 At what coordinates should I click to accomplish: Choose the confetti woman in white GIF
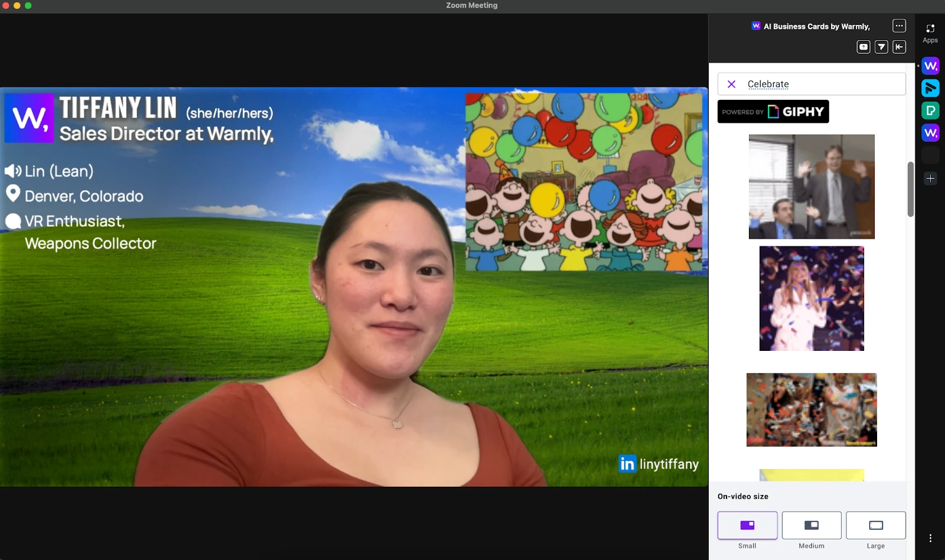pos(812,298)
